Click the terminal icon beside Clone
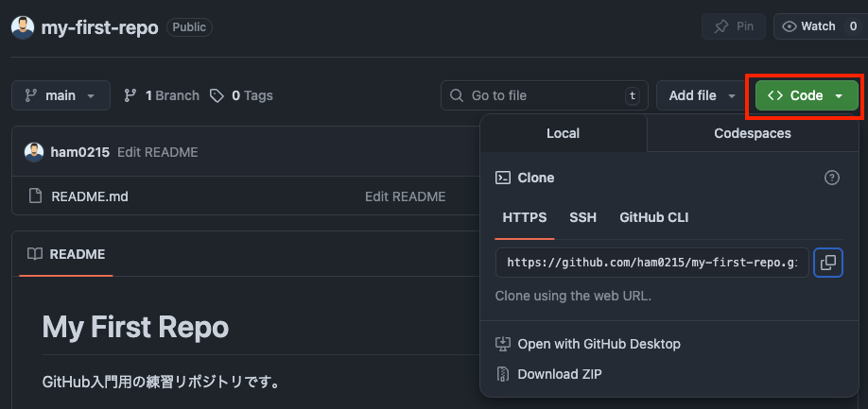 (x=503, y=178)
